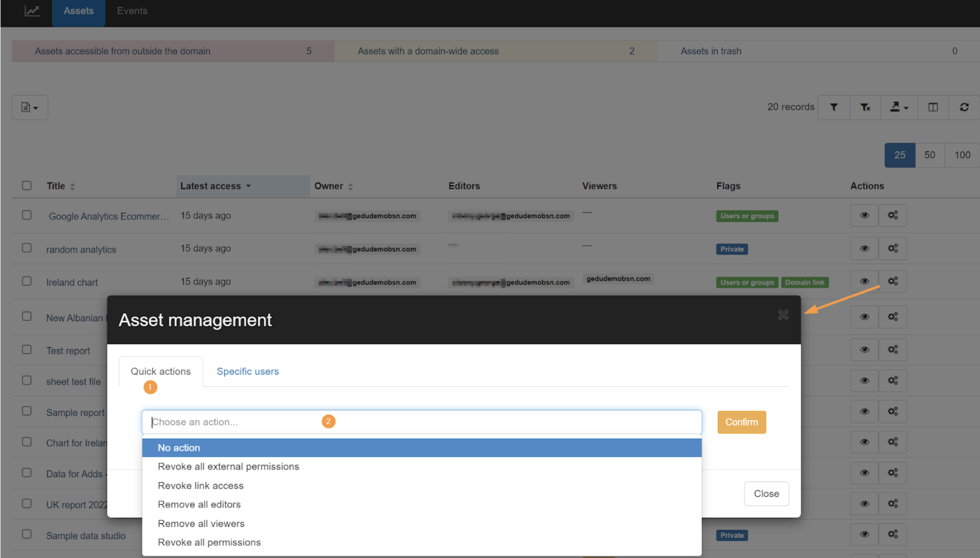980x558 pixels.
Task: Show 25 records per page
Action: coord(900,155)
